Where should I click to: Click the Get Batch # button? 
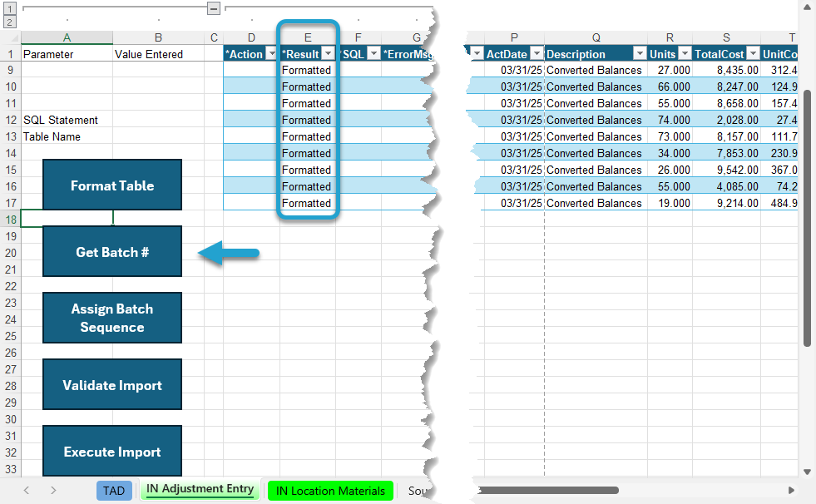click(112, 251)
